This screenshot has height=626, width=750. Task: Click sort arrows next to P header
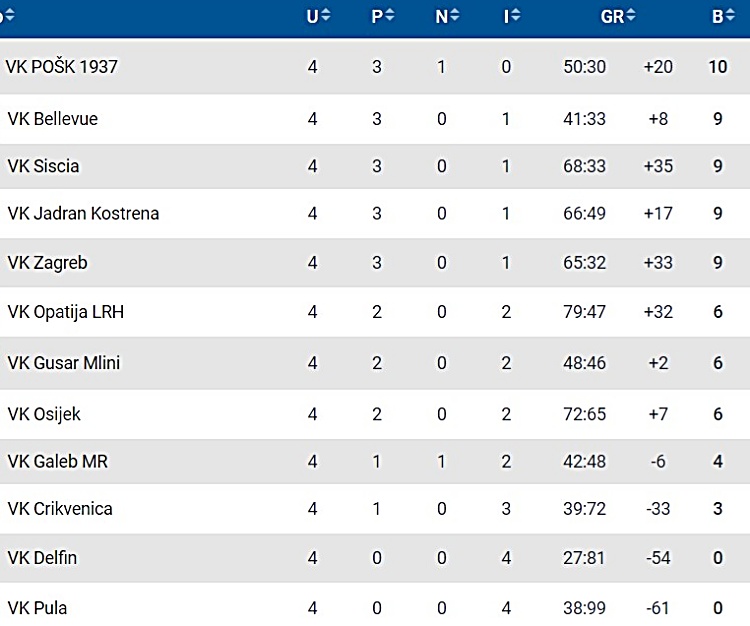(390, 15)
